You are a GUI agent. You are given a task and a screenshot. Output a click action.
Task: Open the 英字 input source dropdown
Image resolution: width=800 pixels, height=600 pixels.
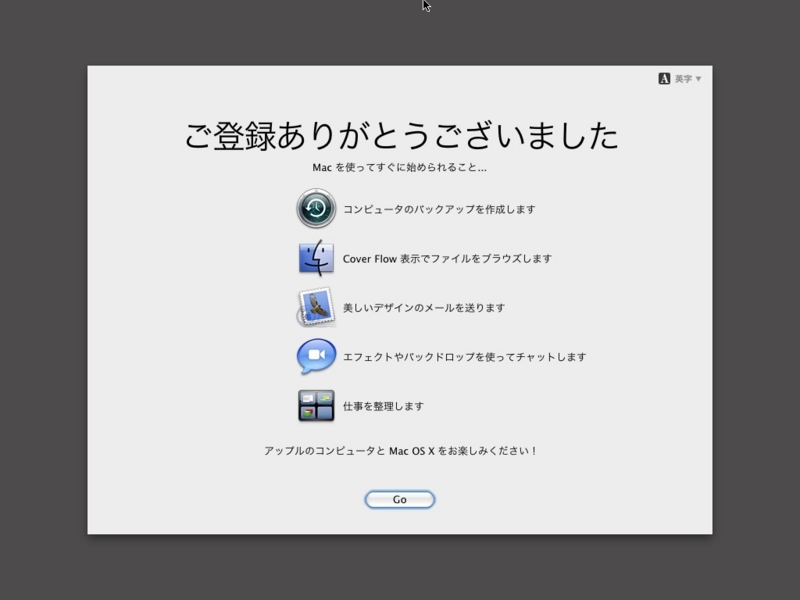pos(685,76)
